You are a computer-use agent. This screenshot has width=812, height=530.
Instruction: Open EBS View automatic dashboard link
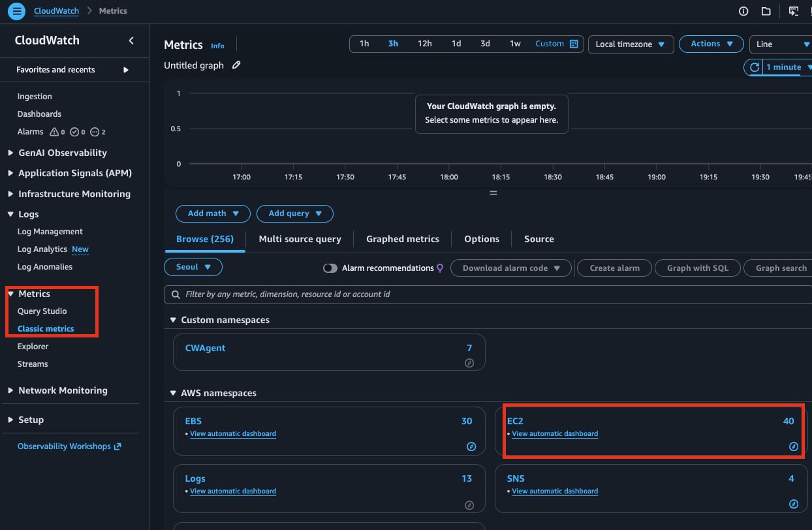pyautogui.click(x=233, y=433)
